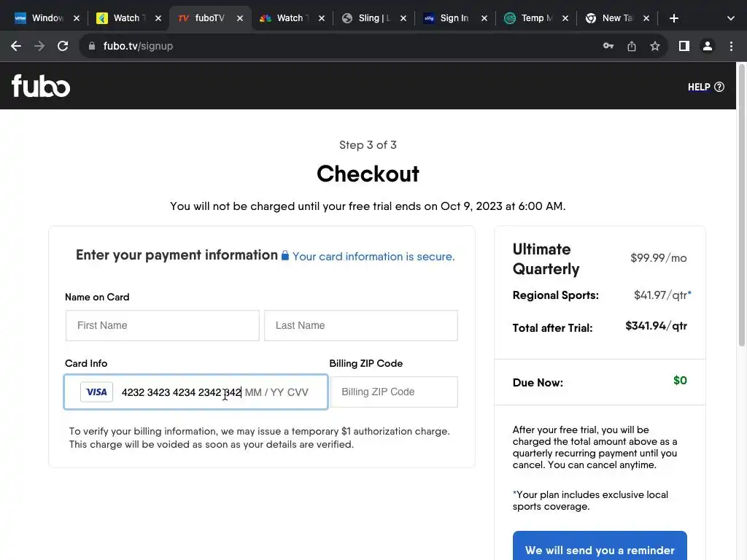Image resolution: width=747 pixels, height=560 pixels.
Task: Open a new browser tab
Action: (x=674, y=18)
